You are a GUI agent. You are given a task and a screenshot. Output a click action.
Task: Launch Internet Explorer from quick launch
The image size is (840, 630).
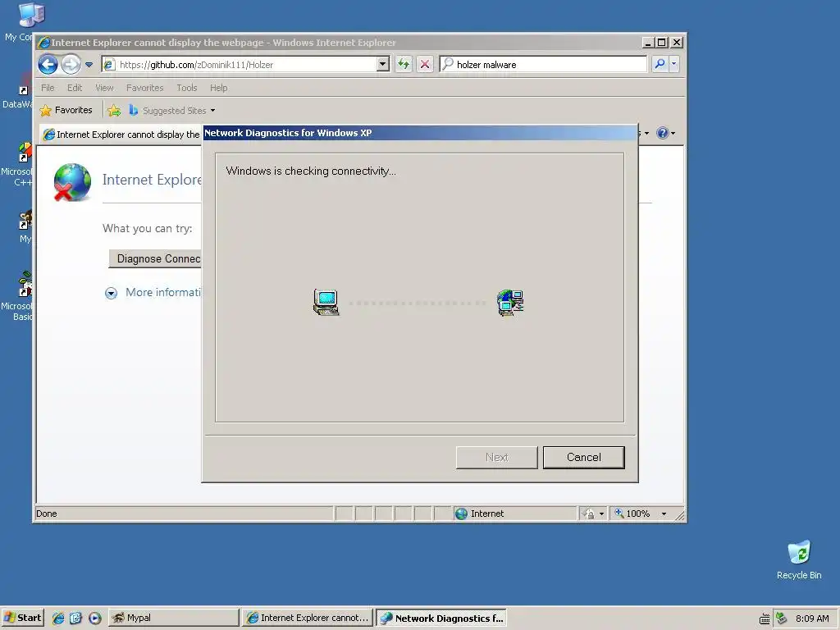58,619
